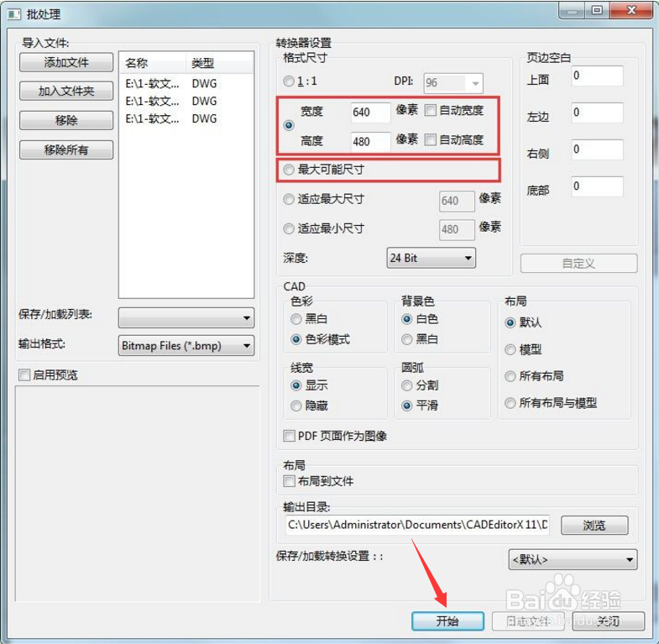Select the 适应最大尺寸 option
This screenshot has width=659, height=644.
point(288,199)
